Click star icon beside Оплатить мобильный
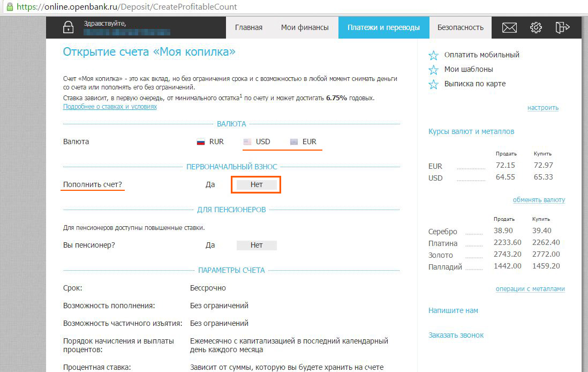The width and height of the screenshot is (588, 372). point(433,55)
